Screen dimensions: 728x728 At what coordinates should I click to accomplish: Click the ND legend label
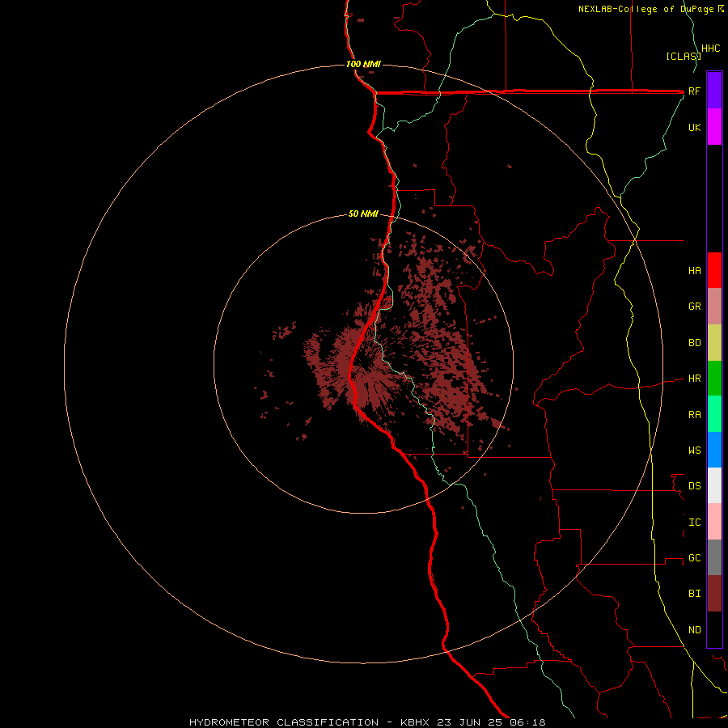tap(695, 629)
